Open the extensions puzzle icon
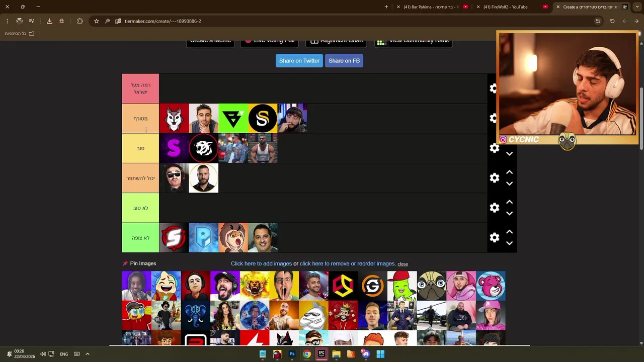The height and width of the screenshot is (362, 644). click(80, 21)
